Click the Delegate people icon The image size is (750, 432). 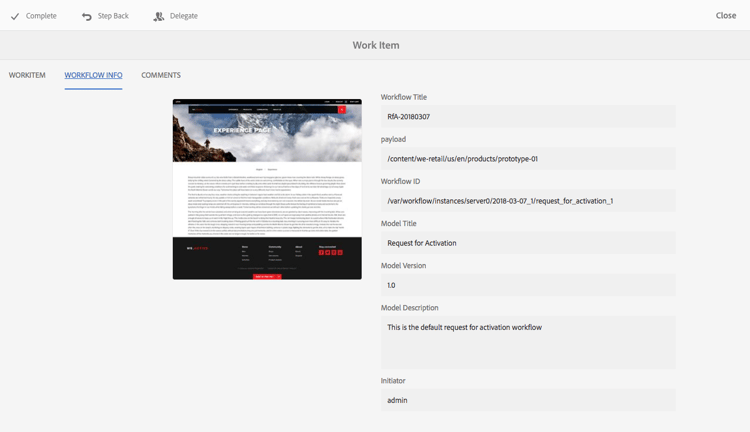158,16
